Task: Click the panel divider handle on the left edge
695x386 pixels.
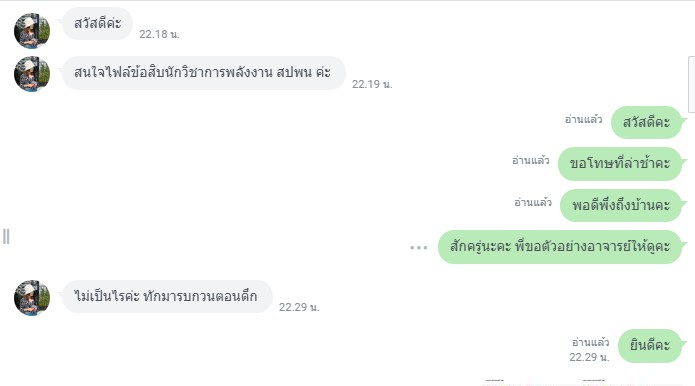Action: pyautogui.click(x=6, y=237)
